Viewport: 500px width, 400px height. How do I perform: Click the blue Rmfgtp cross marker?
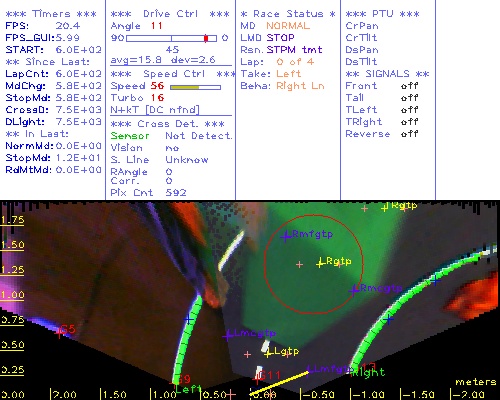pyautogui.click(x=285, y=237)
